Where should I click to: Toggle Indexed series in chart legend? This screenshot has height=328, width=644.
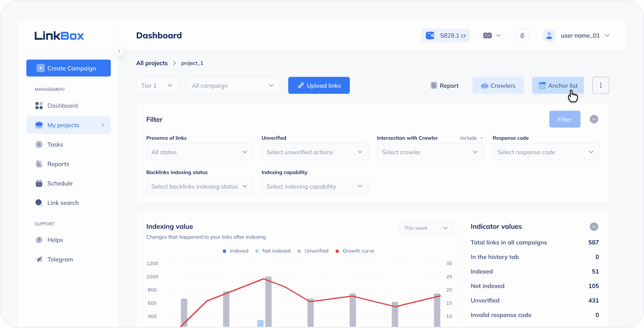pos(235,251)
